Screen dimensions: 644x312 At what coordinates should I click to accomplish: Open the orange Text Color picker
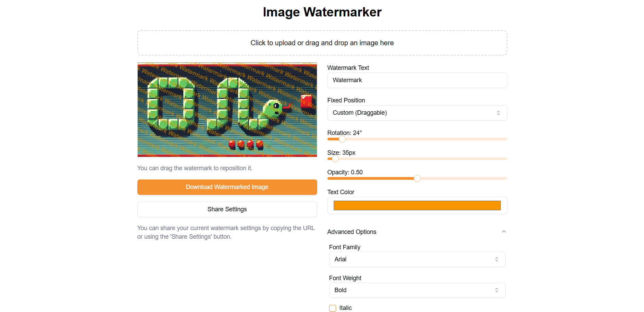pos(417,205)
